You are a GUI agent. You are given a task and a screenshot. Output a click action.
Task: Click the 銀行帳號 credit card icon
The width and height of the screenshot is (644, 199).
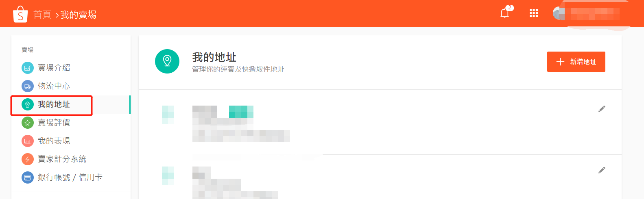[28, 177]
